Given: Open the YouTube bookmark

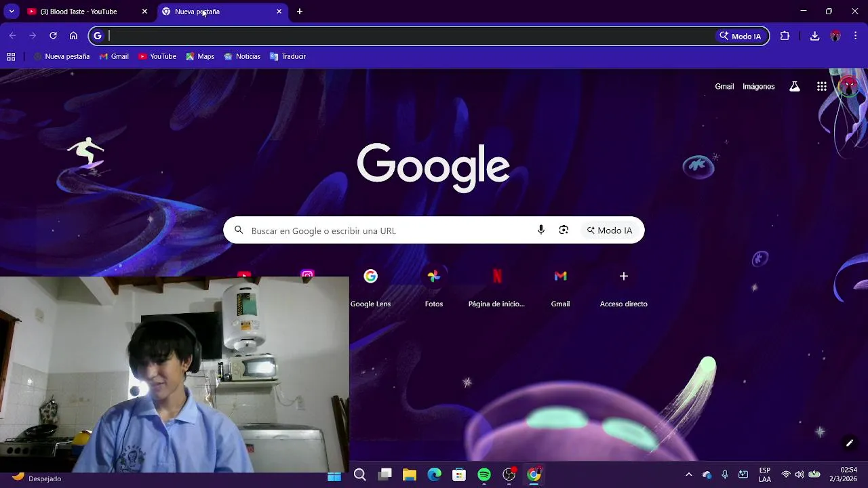Looking at the screenshot, I should click(157, 57).
